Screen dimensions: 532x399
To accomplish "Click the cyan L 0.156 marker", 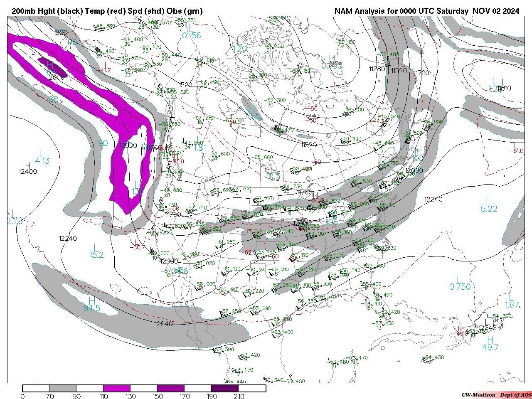I will tap(191, 32).
